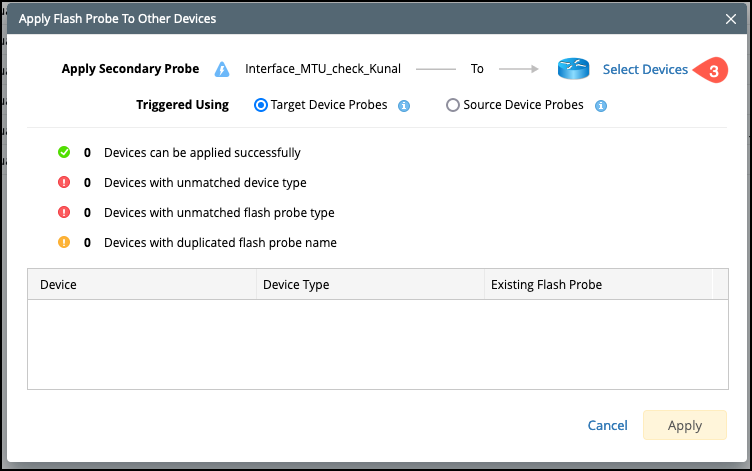Click the router device icon
The width and height of the screenshot is (752, 471).
574,70
